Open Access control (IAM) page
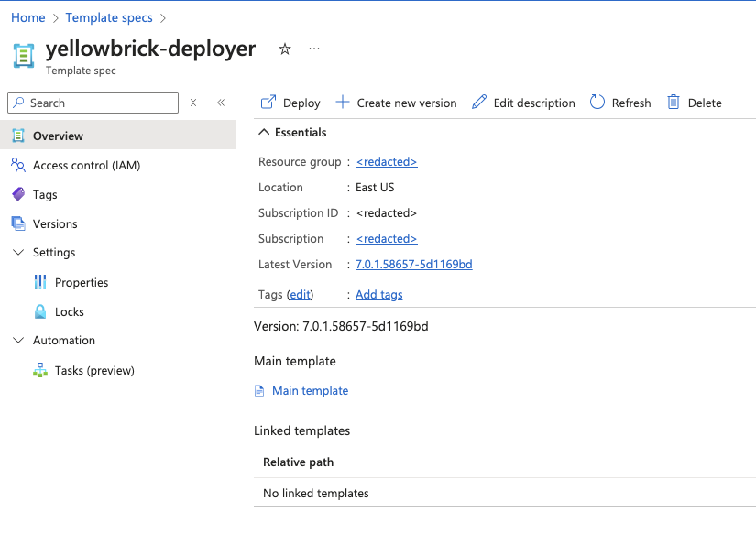The width and height of the screenshot is (756, 555). [86, 166]
